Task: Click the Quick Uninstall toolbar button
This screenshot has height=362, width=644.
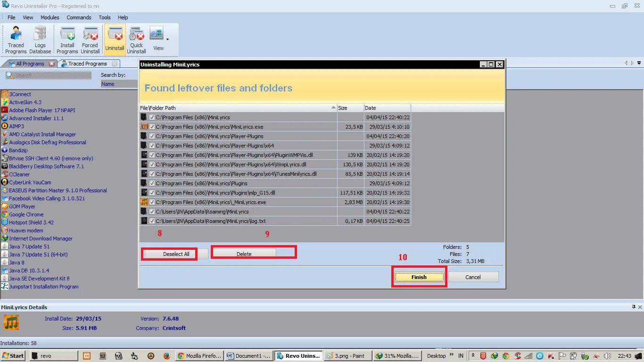Action: pos(136,40)
